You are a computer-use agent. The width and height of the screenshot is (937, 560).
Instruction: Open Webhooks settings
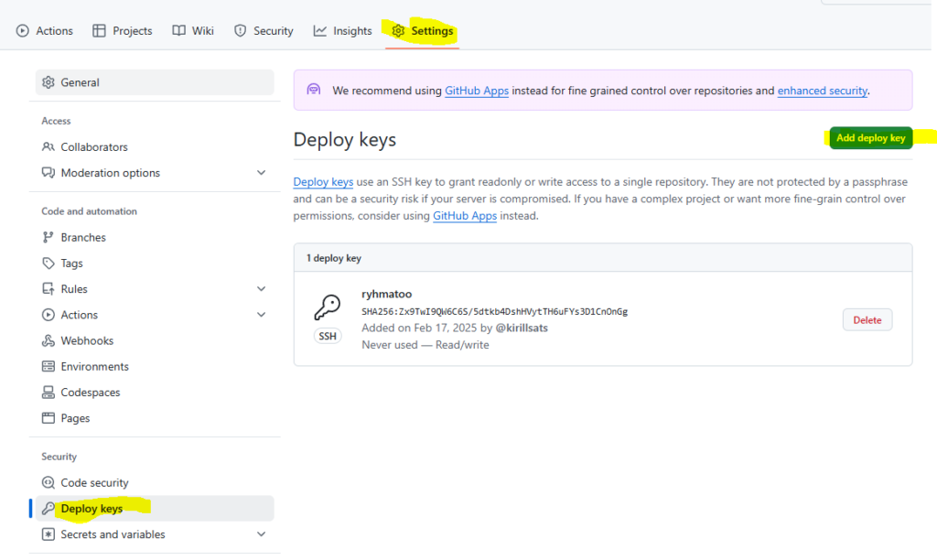(155, 340)
